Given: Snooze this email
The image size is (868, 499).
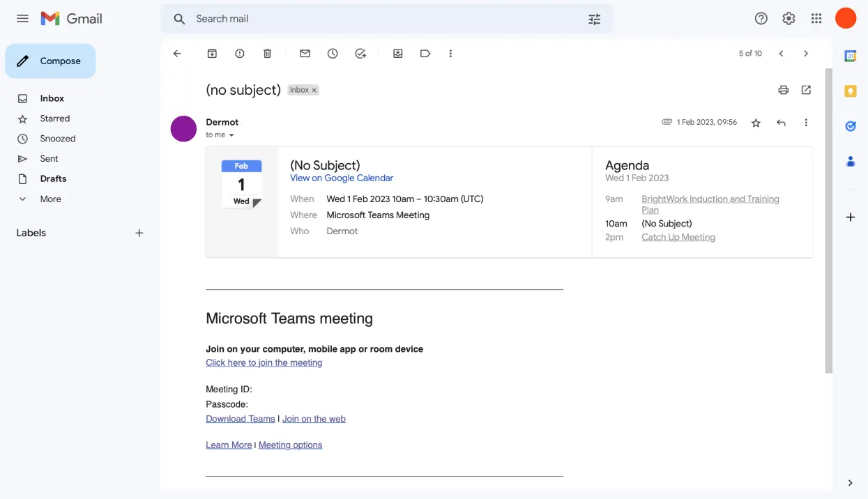Looking at the screenshot, I should [333, 54].
